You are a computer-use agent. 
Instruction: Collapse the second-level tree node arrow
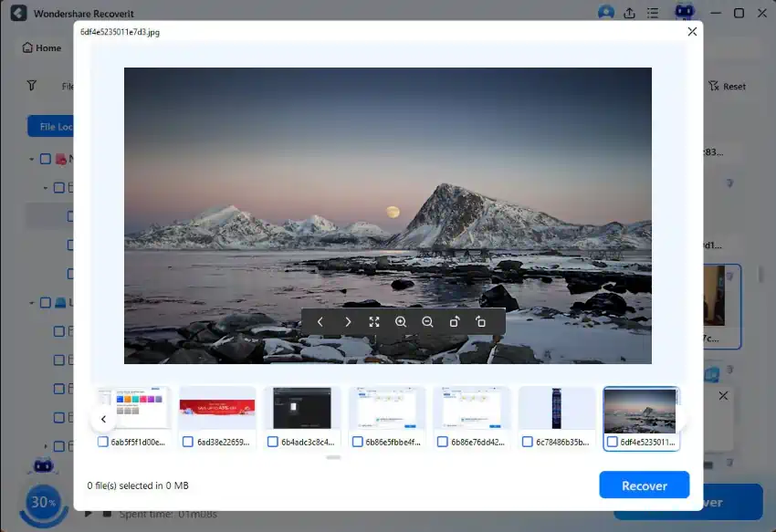point(45,188)
